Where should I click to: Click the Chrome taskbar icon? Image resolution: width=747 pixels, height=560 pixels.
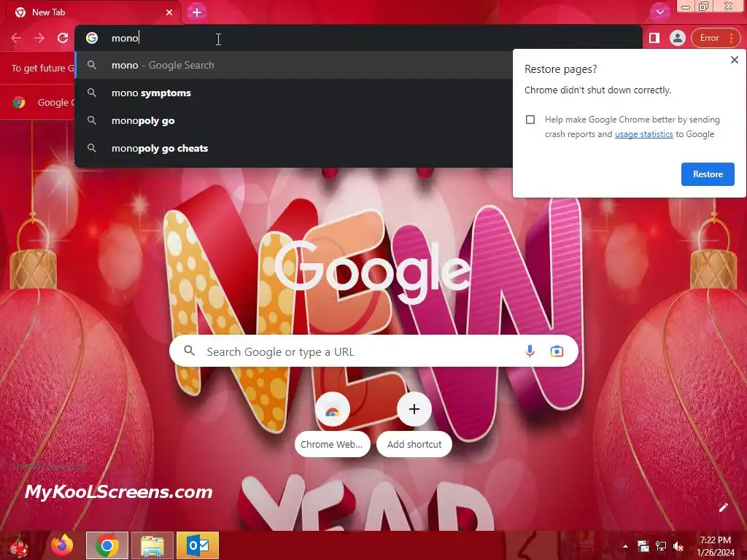pos(107,545)
